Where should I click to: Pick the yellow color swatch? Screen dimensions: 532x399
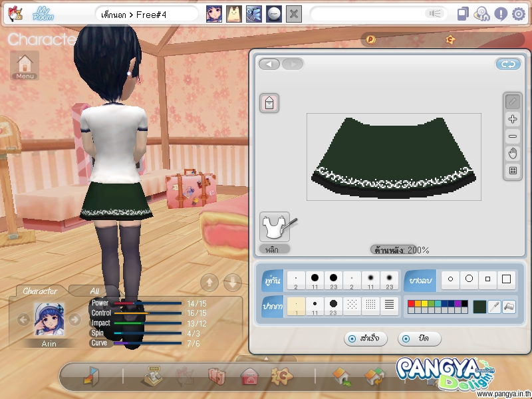point(424,304)
